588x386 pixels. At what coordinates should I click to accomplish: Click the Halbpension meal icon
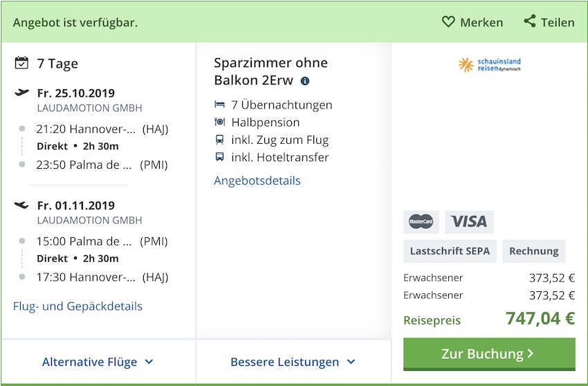(x=220, y=122)
